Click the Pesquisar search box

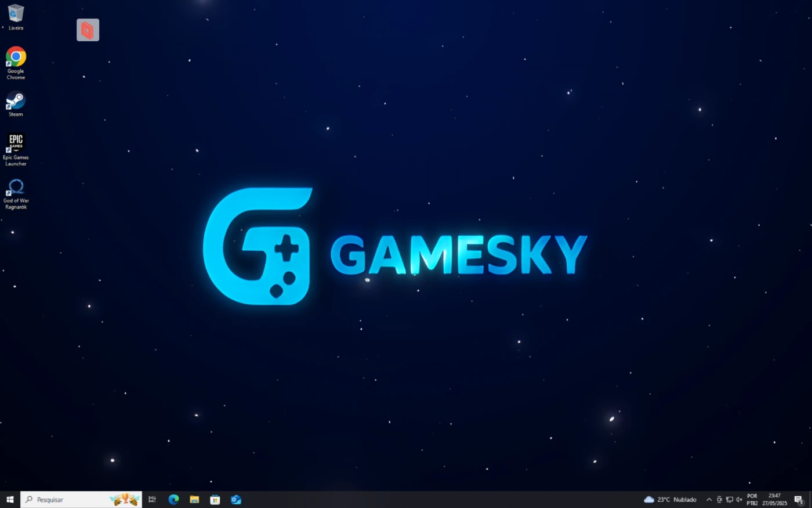point(81,499)
